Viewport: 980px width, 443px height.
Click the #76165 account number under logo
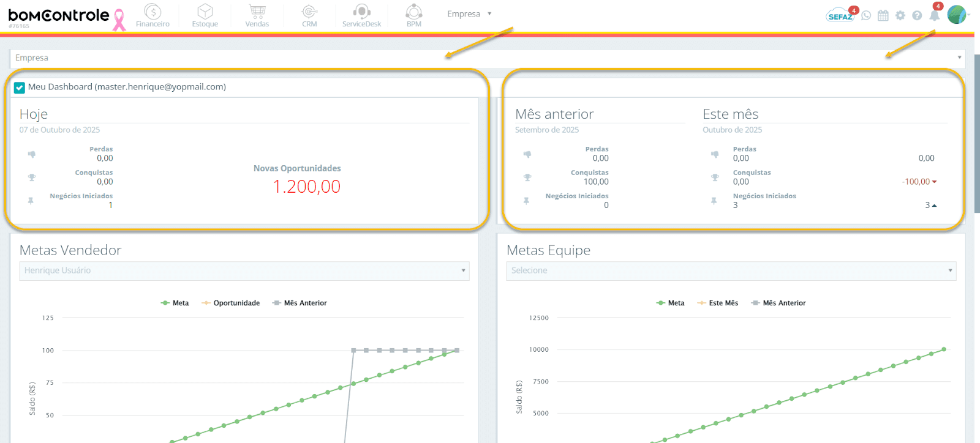tap(19, 26)
